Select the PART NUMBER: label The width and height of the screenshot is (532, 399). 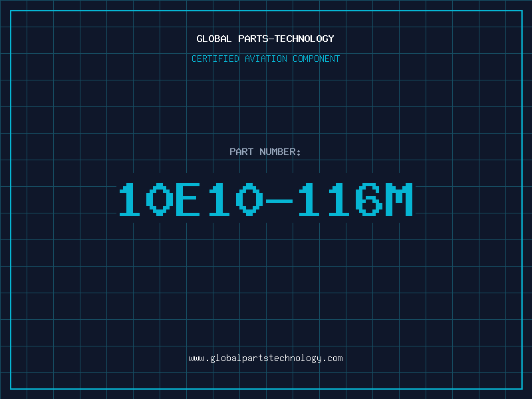pos(265,152)
